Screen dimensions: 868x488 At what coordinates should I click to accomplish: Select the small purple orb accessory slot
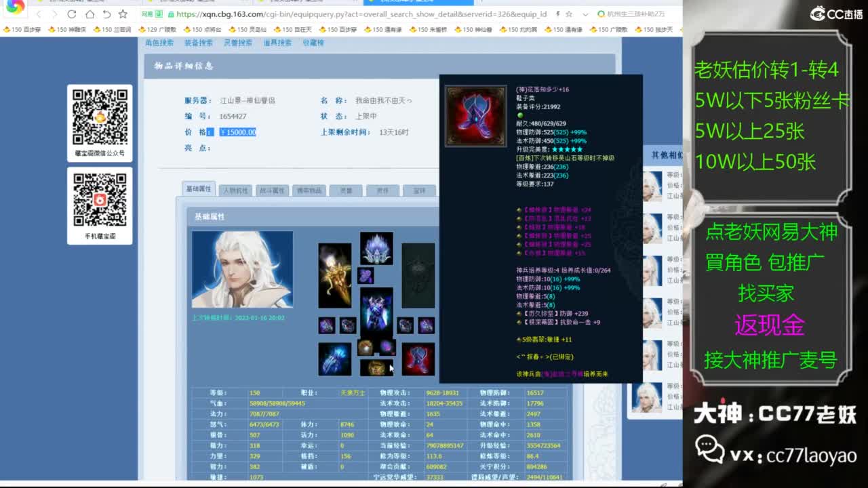pos(387,348)
